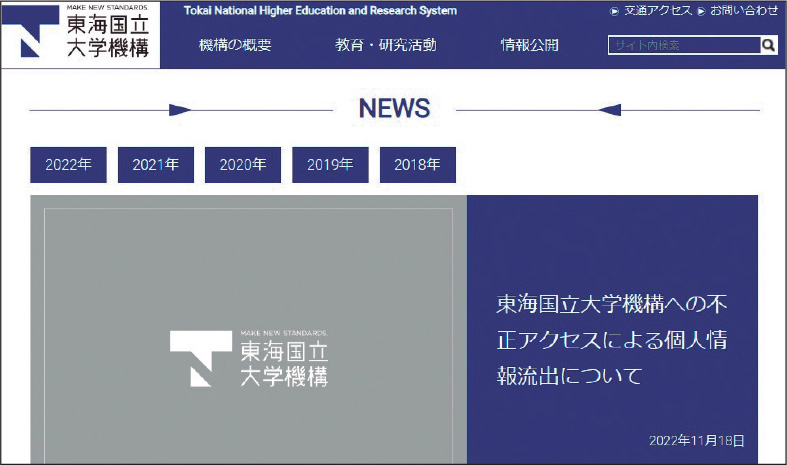Open the 教育・研究活動 menu

coord(385,45)
